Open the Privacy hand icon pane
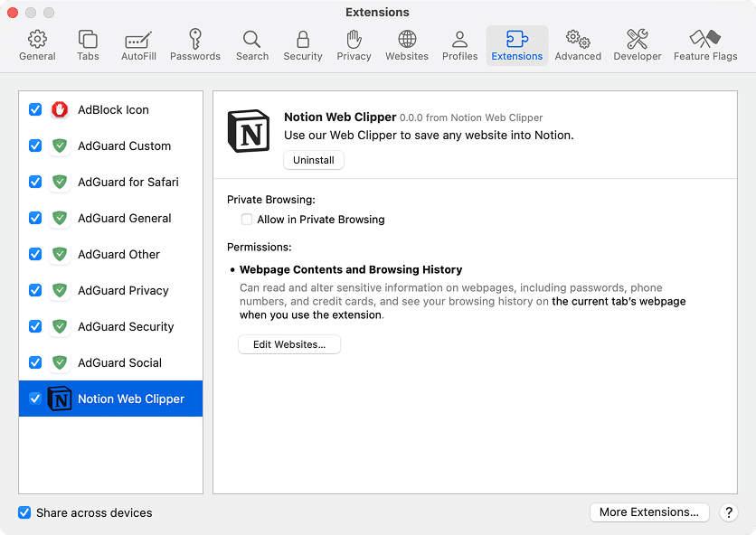The width and height of the screenshot is (756, 535). (x=354, y=46)
